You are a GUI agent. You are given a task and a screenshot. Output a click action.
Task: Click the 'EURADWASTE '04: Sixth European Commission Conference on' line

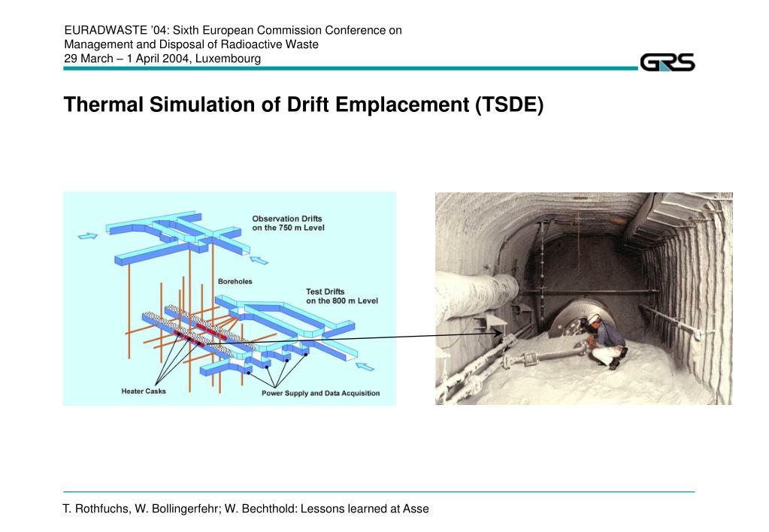click(x=233, y=30)
